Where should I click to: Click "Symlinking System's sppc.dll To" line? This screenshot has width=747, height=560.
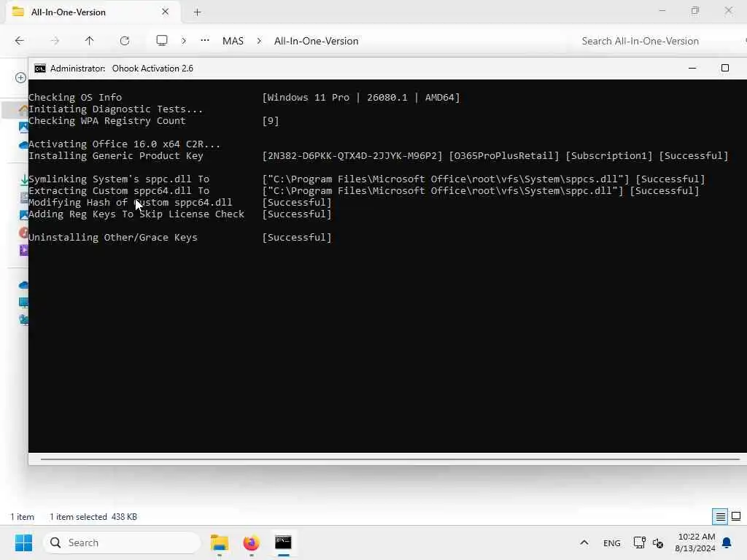coord(119,179)
